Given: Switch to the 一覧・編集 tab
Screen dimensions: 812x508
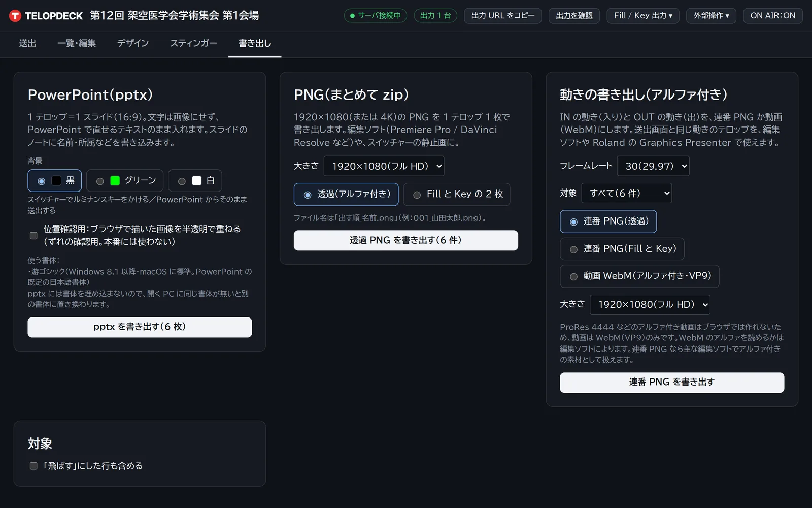Looking at the screenshot, I should 77,44.
